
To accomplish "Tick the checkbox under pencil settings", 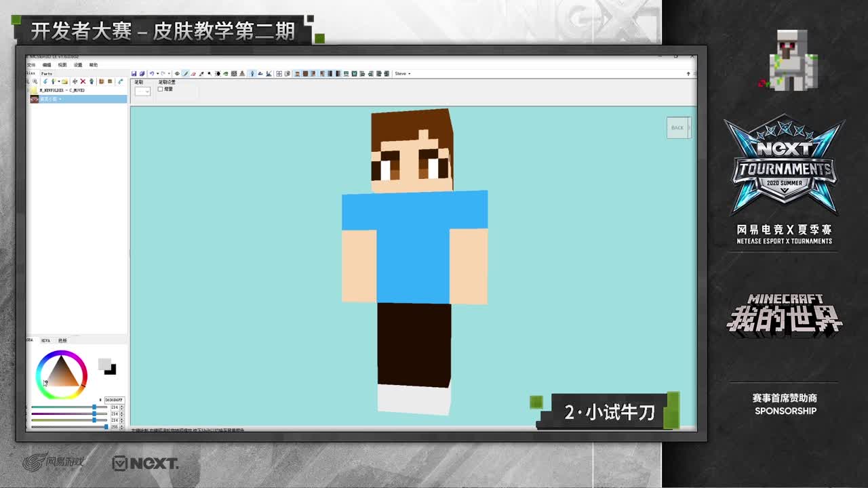I will coord(160,89).
